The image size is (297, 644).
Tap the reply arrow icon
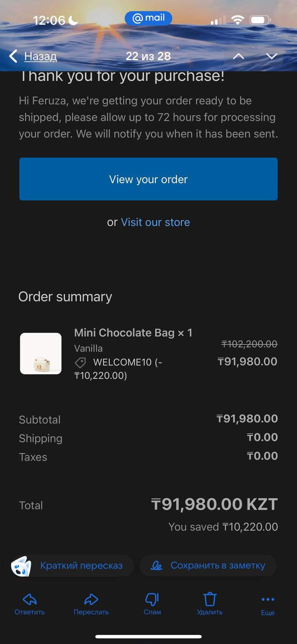coord(30,599)
